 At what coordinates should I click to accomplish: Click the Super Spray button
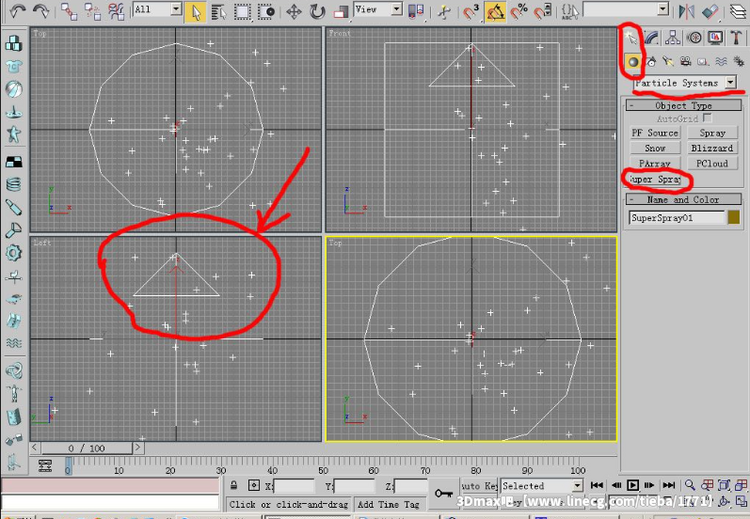tap(655, 179)
